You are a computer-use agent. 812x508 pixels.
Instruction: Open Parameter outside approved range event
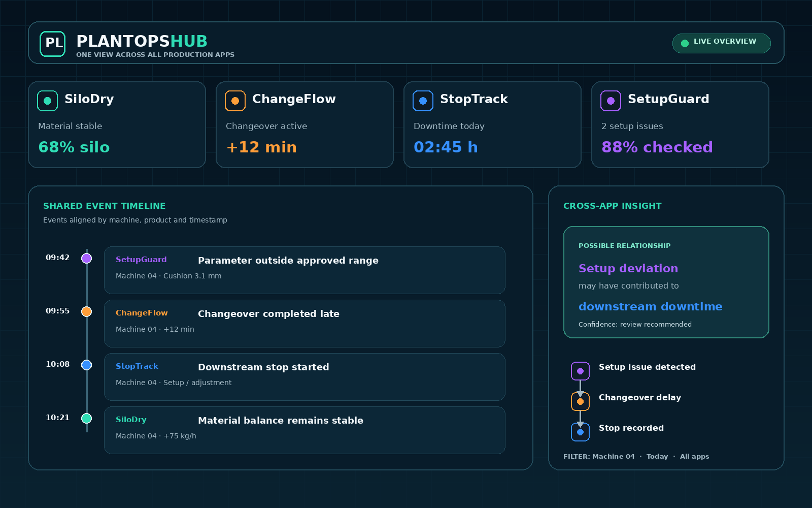(304, 270)
